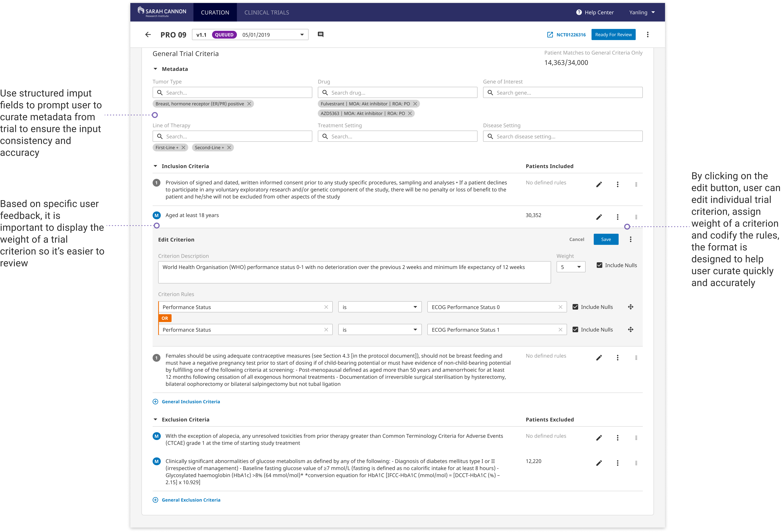Image resolution: width=782 pixels, height=532 pixels.
Task: Open kebab menu for glucose metabolism criterion
Action: pyautogui.click(x=618, y=463)
